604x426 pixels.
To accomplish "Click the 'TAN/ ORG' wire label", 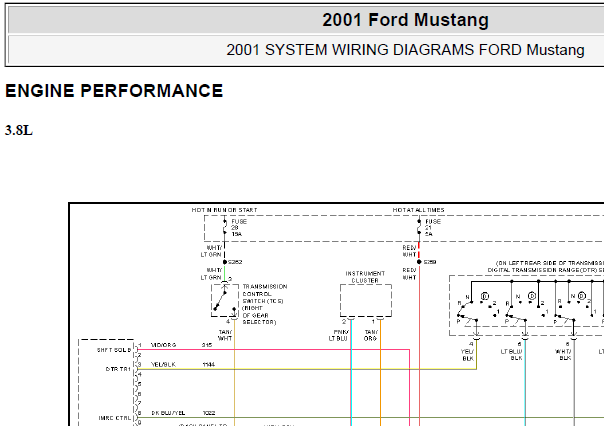I will point(370,335).
